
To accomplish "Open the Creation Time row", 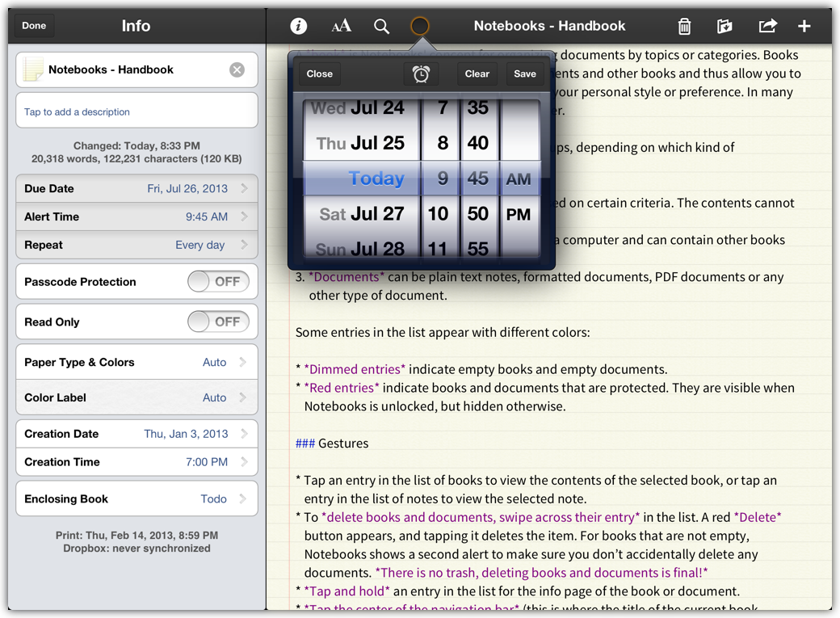I will [x=136, y=462].
